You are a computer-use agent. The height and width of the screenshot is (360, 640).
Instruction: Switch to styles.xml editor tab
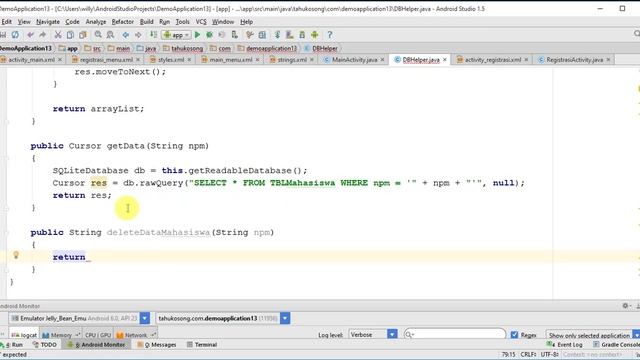tap(171, 60)
